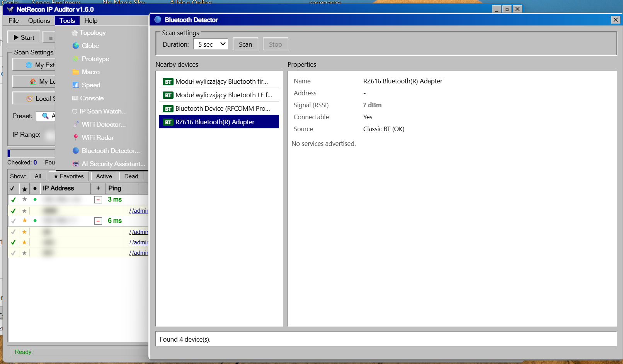The width and height of the screenshot is (623, 364).
Task: Show All hosts filter
Action: pos(38,176)
